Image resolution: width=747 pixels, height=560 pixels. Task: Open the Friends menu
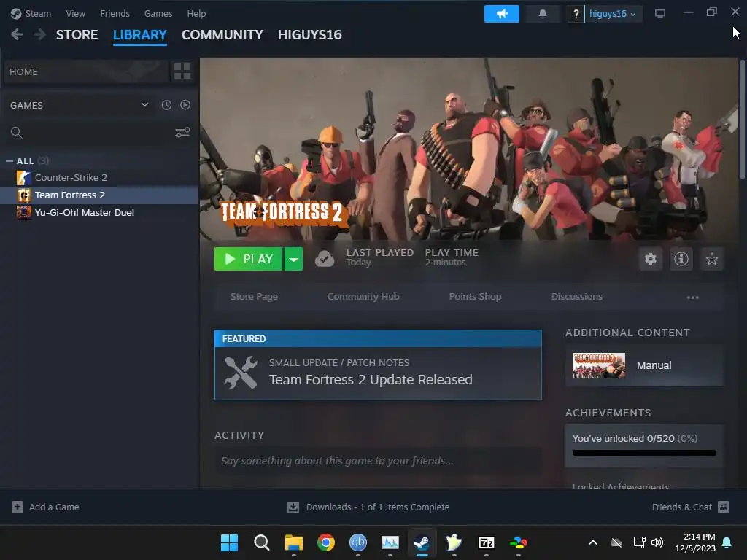coord(115,13)
